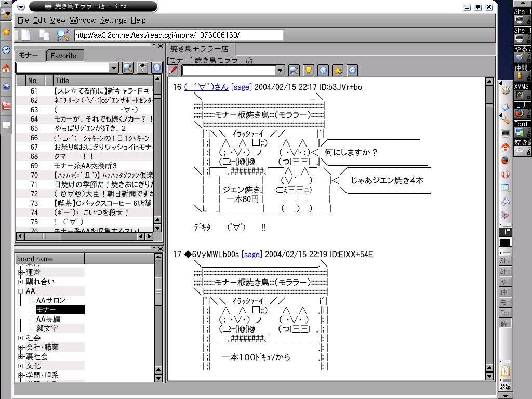The image size is (532, 399).
Task: Click the Font taskbar entry
Action: (x=522, y=128)
